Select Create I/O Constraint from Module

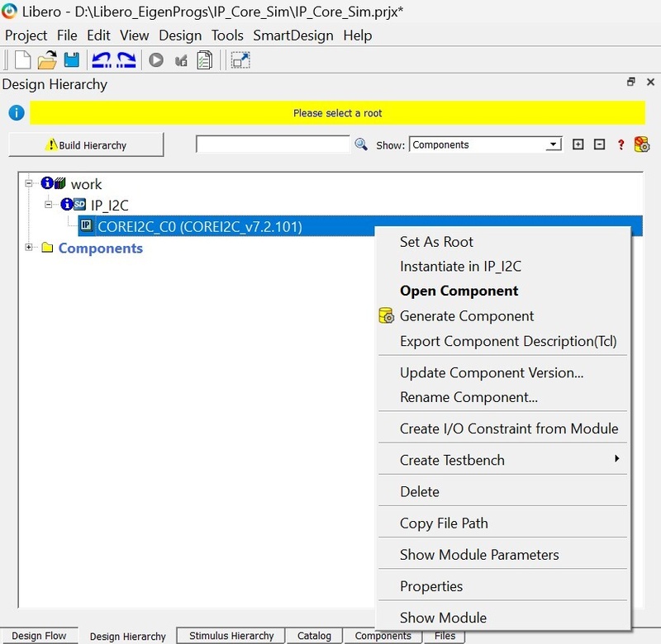[x=502, y=429]
